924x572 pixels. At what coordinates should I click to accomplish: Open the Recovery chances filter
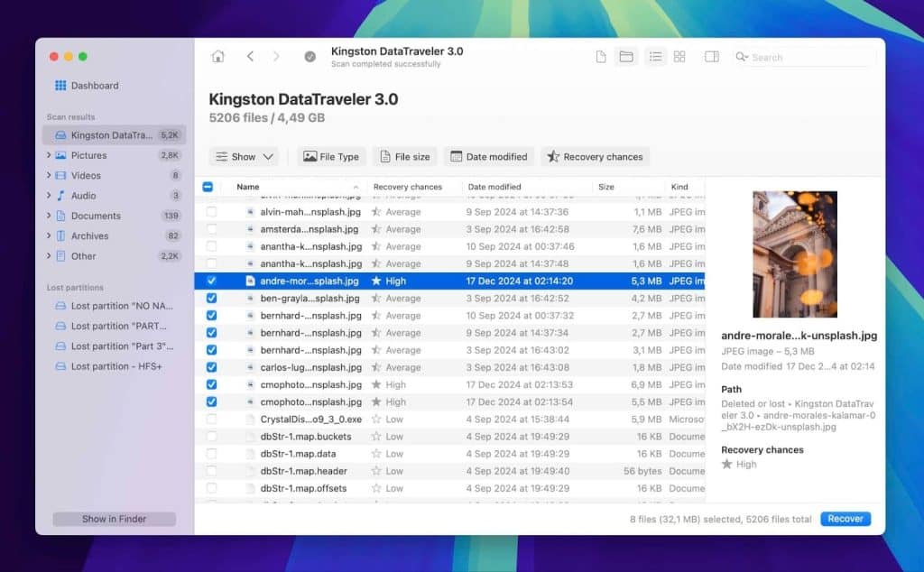tap(595, 157)
